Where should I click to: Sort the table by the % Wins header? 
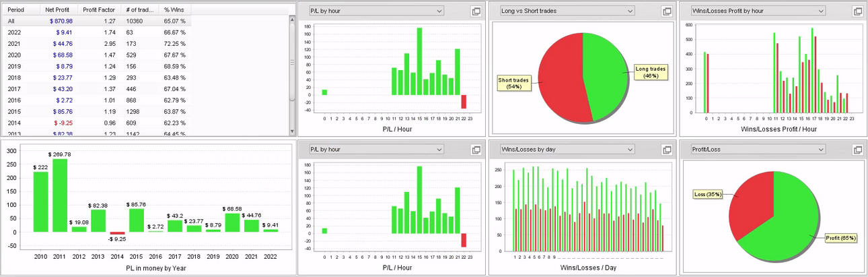point(176,10)
